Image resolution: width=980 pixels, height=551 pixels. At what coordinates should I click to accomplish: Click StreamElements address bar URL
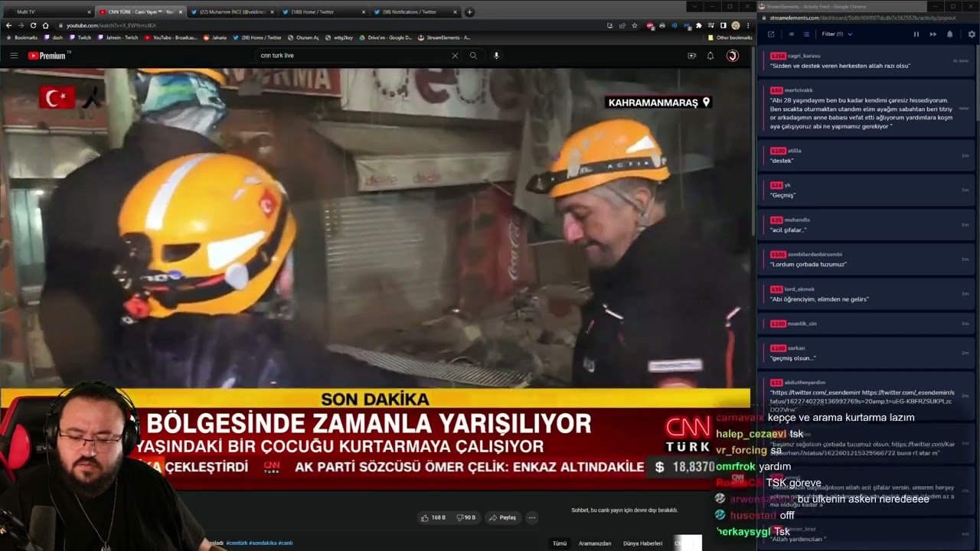coord(864,17)
